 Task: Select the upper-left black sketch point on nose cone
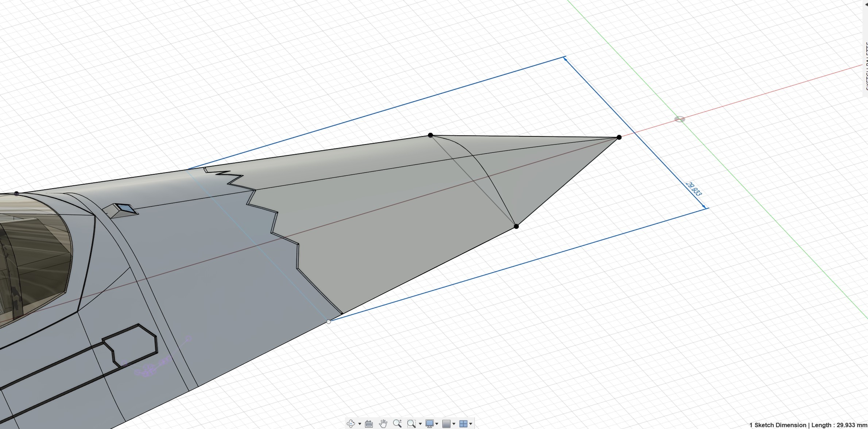click(x=430, y=135)
